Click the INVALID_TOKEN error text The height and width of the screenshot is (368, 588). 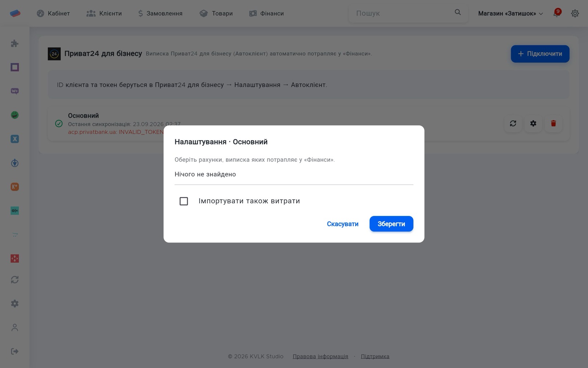click(116, 132)
